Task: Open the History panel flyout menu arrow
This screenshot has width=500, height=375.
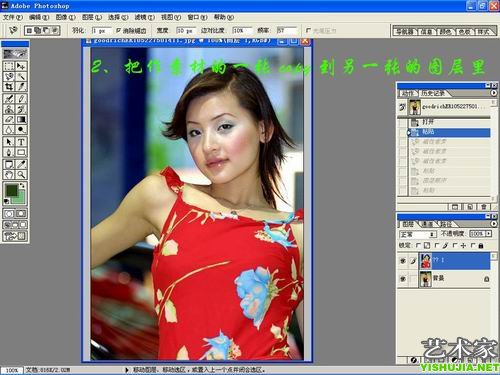Action: pos(494,93)
